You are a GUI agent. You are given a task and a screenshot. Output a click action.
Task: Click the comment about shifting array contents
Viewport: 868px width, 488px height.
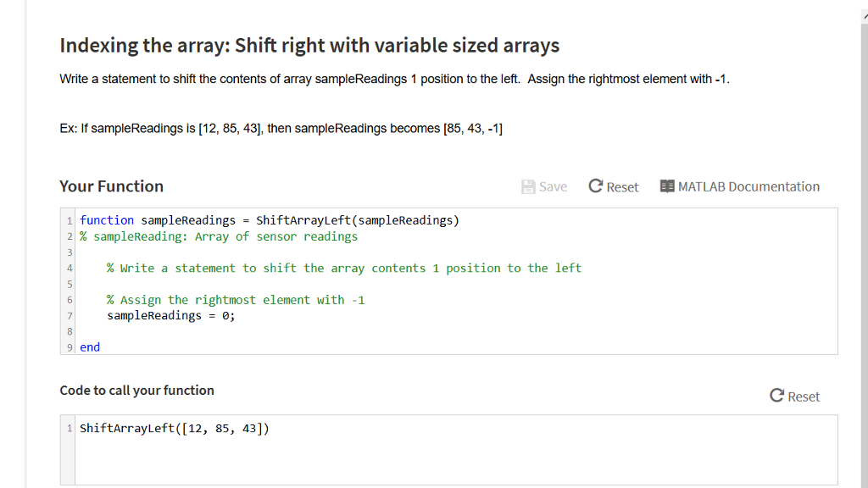(342, 268)
